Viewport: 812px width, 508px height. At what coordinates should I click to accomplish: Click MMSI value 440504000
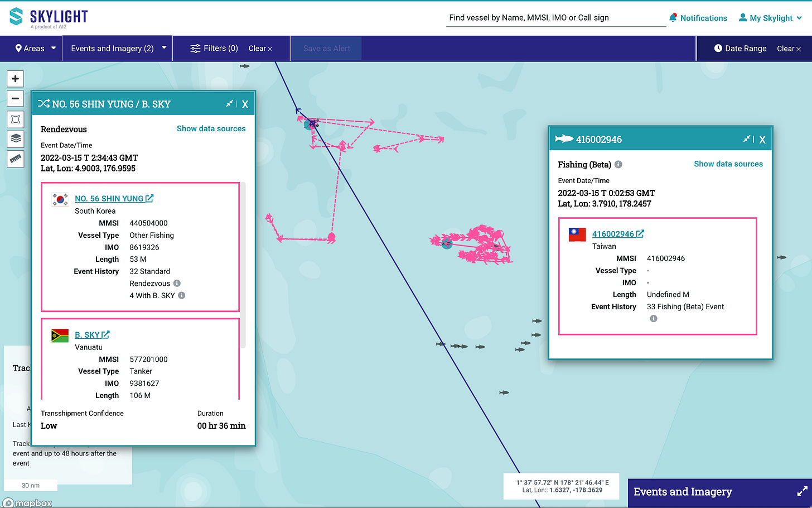148,223
